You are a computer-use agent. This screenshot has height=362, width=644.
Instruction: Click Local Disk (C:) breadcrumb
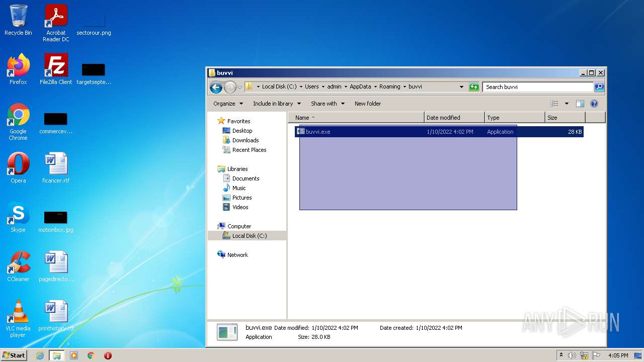tap(279, 86)
